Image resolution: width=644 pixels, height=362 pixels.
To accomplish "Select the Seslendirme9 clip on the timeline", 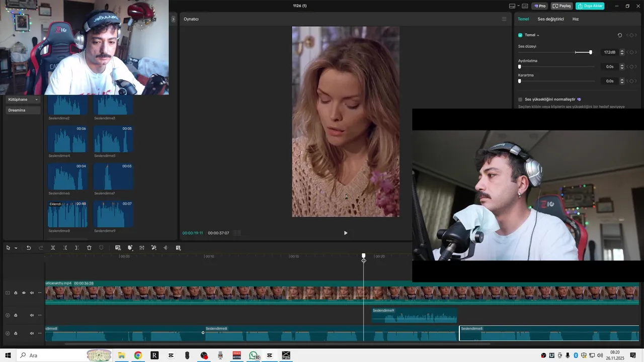I will click(414, 315).
